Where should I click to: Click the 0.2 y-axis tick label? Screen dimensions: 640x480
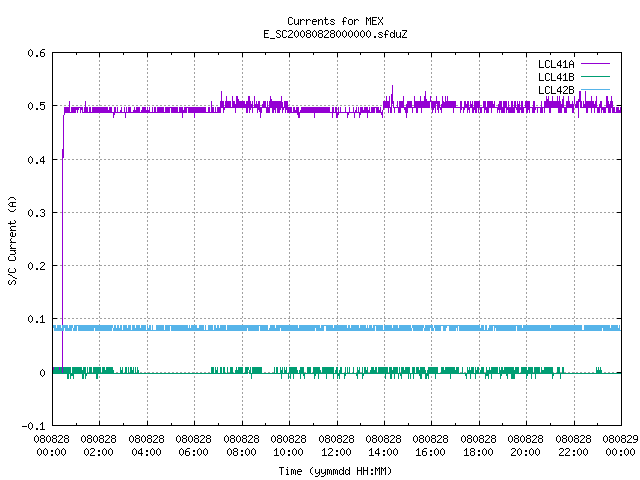click(x=36, y=266)
